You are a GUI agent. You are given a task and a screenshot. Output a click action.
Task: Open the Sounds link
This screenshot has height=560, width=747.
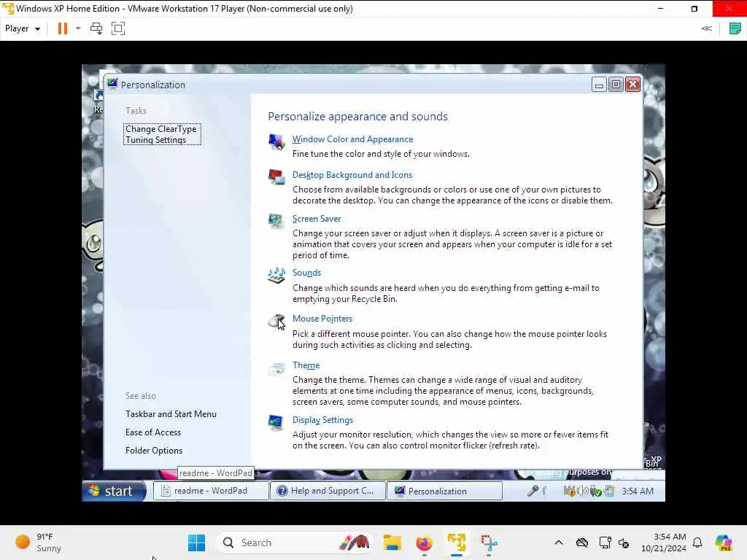306,273
